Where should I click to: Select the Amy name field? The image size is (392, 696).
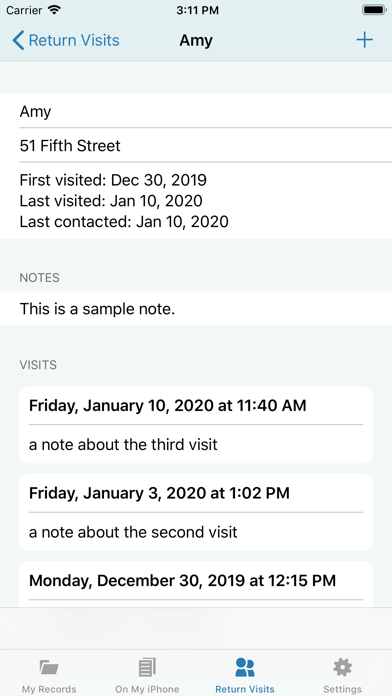[196, 111]
